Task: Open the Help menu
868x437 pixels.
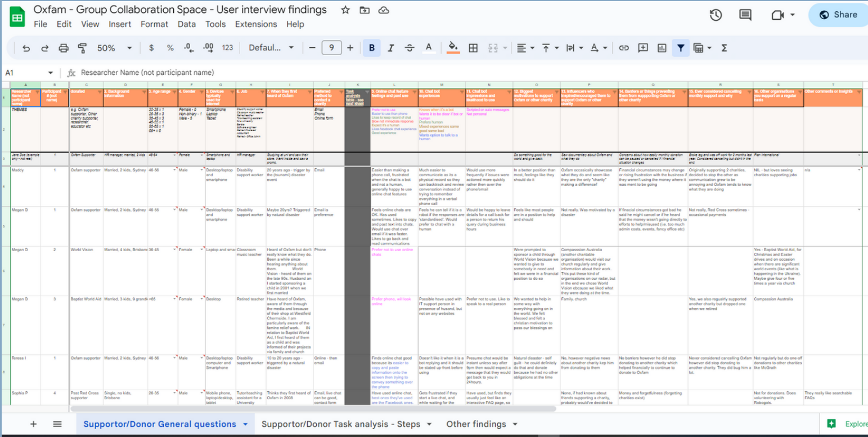Action: [x=295, y=24]
